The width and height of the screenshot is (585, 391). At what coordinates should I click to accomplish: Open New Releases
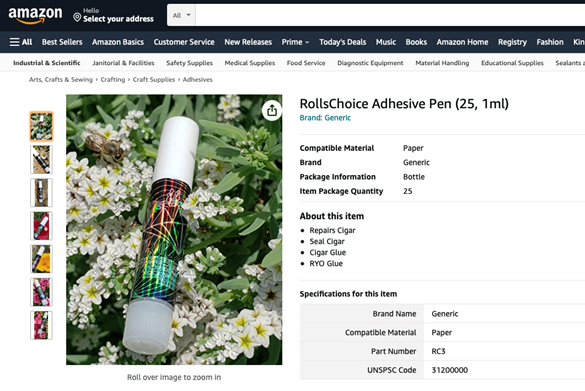click(248, 42)
